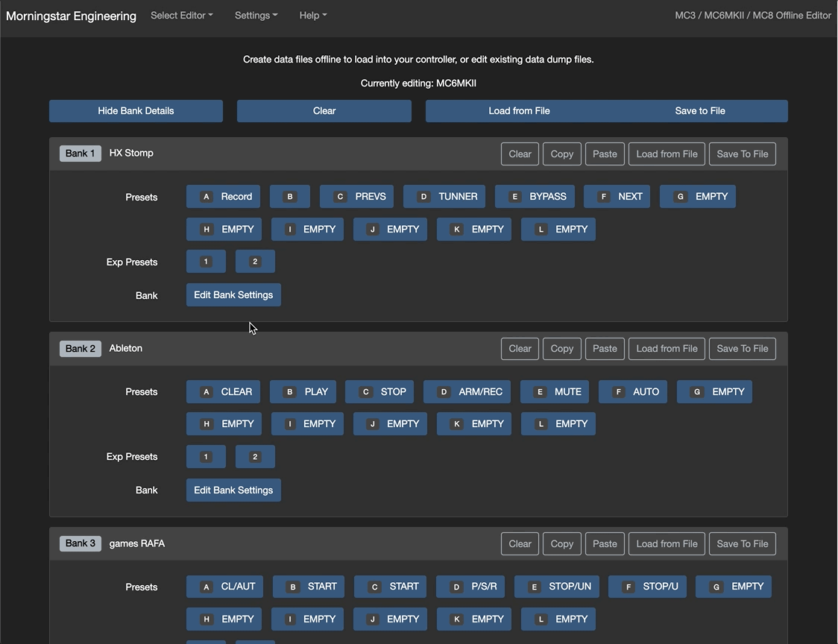Select Exp Preset 1 in Bank 1
Image resolution: width=838 pixels, height=644 pixels.
(206, 262)
